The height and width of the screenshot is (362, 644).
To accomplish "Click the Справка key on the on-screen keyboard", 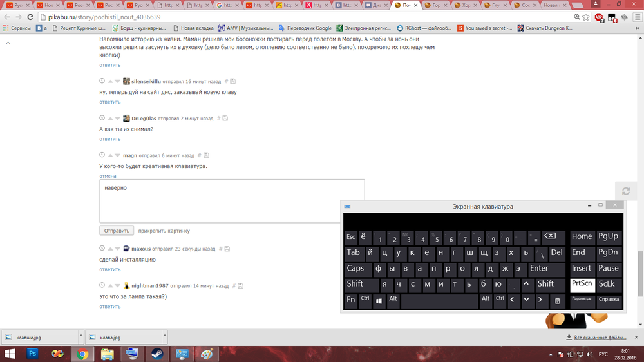I will 609,300.
